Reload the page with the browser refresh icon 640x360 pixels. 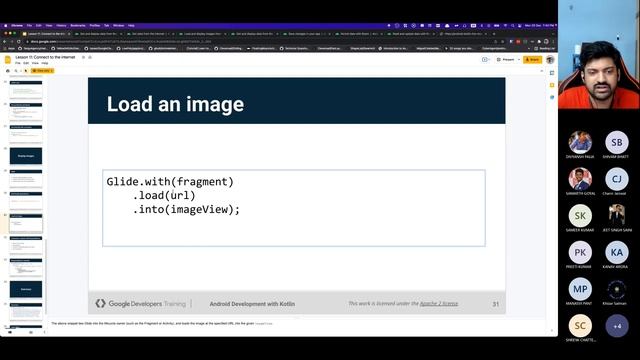click(19, 42)
